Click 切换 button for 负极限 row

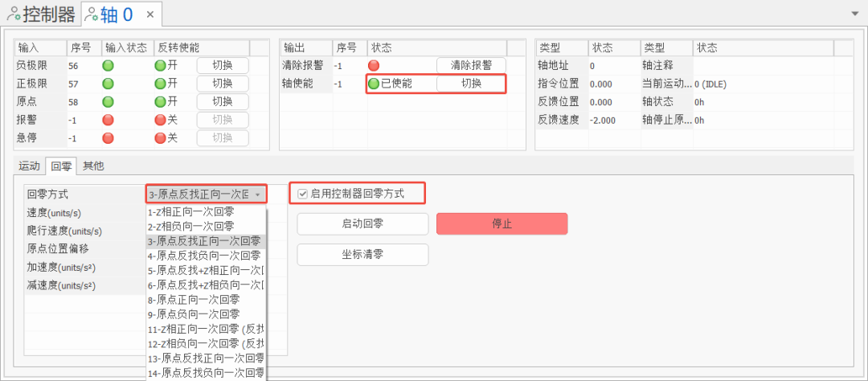pyautogui.click(x=223, y=65)
